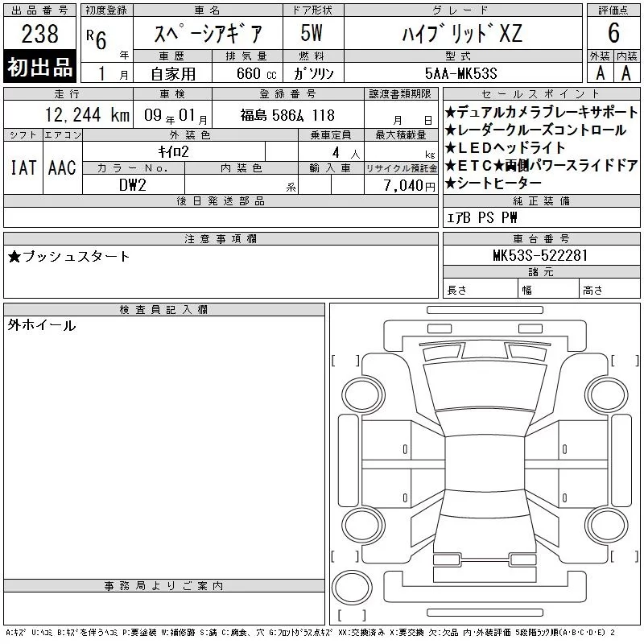Click the デュアルカメラブレーキサポート sales point

click(541, 112)
